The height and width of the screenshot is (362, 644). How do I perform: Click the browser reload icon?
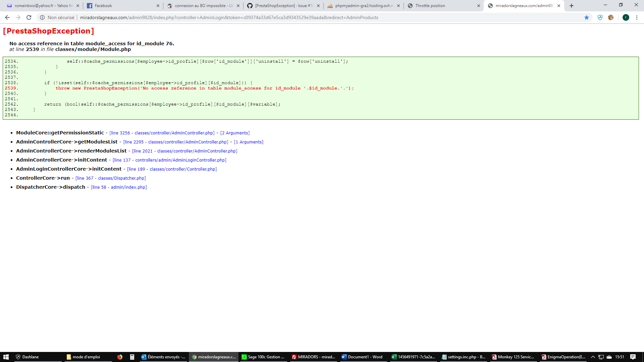(x=29, y=17)
